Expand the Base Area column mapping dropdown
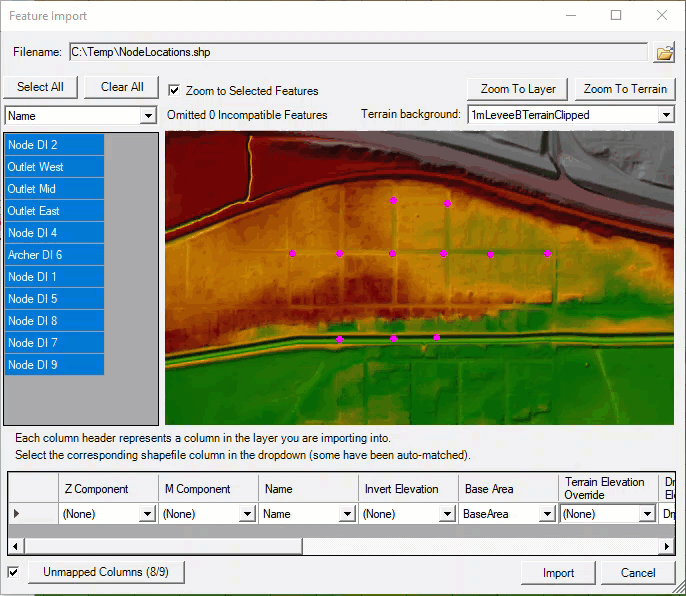 pos(547,514)
